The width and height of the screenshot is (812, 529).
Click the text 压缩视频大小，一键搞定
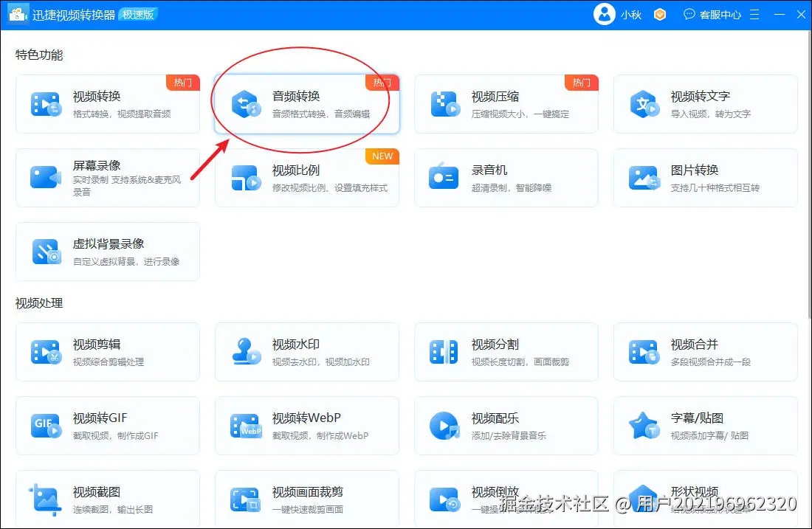tap(520, 114)
